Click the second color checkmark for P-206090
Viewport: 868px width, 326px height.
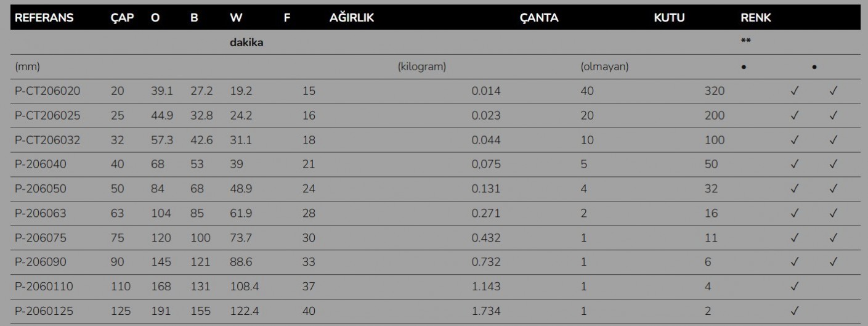coord(834,263)
